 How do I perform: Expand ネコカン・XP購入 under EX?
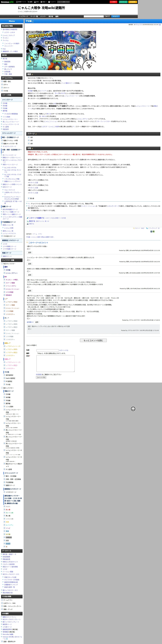pos(4,279)
